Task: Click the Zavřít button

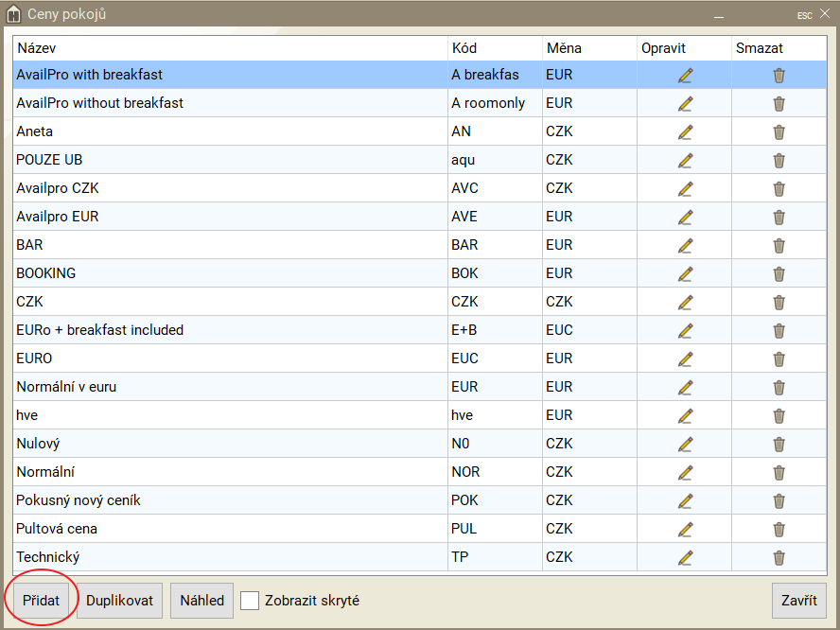Action: (x=798, y=601)
